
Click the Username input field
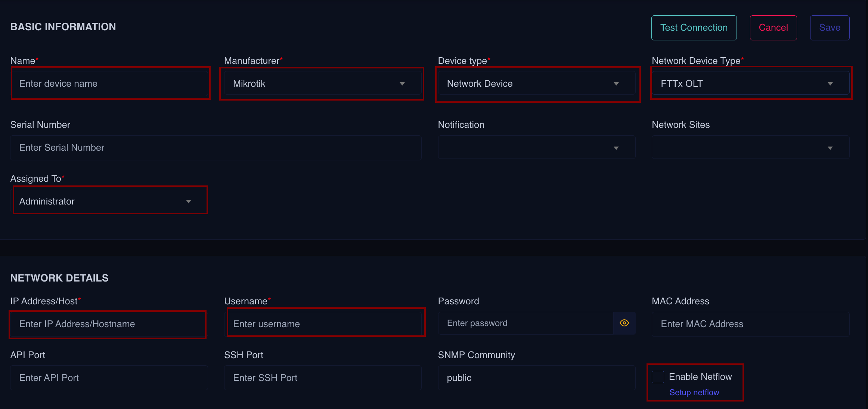[x=326, y=324]
